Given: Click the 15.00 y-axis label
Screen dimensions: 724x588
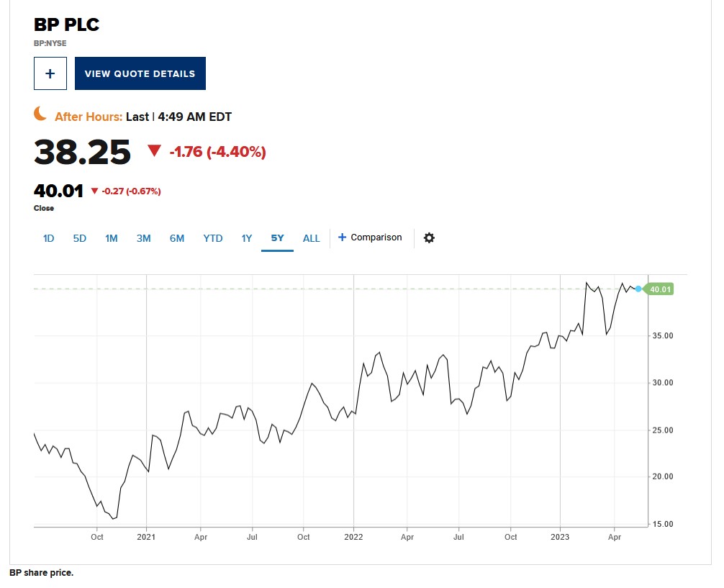Looking at the screenshot, I should (x=663, y=524).
